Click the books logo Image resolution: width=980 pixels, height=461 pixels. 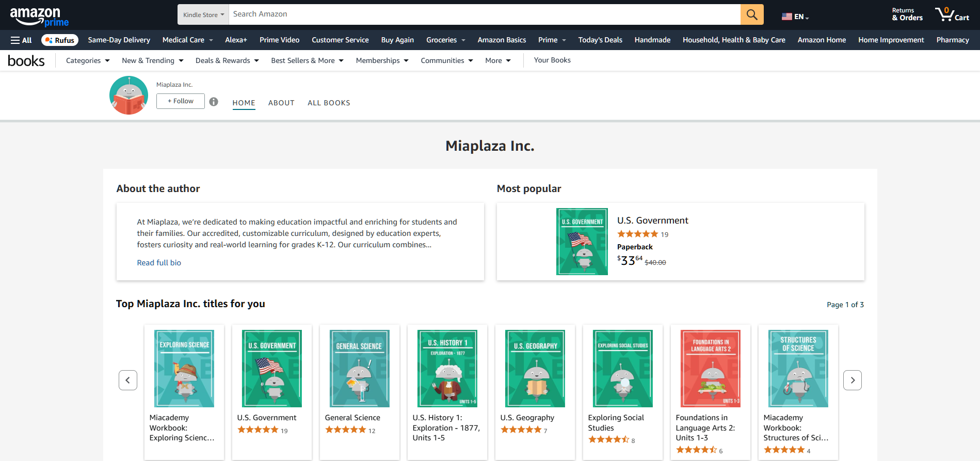tap(26, 61)
